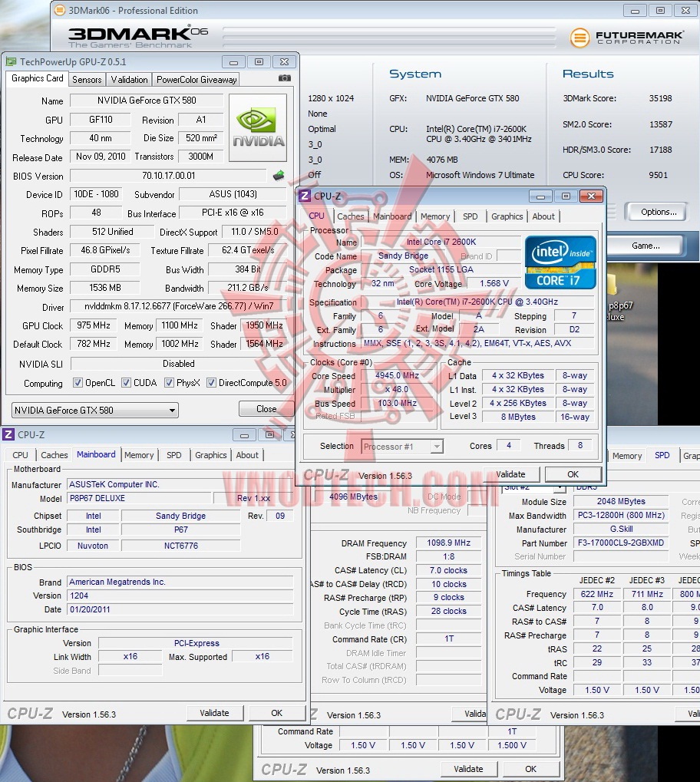Image resolution: width=700 pixels, height=782 pixels.
Task: Open the PowerColor Giveaway tab
Action: coord(196,79)
